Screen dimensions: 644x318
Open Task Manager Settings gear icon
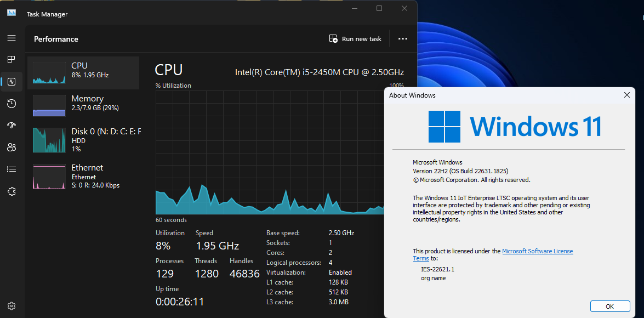[x=12, y=306]
